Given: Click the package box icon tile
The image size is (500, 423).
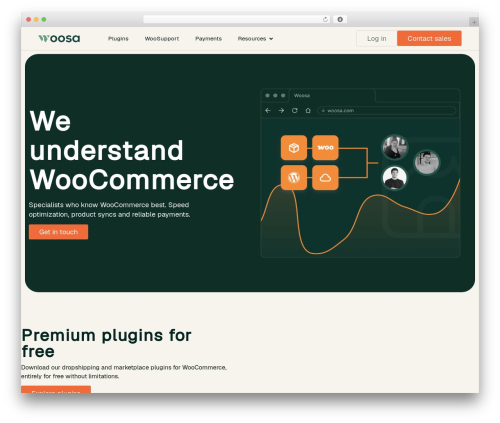Looking at the screenshot, I should (x=294, y=148).
